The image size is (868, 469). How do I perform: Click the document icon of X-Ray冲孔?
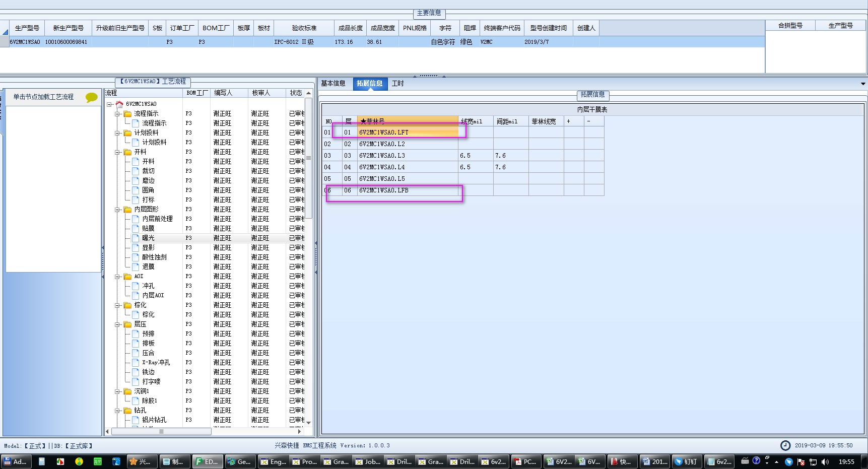(x=136, y=363)
